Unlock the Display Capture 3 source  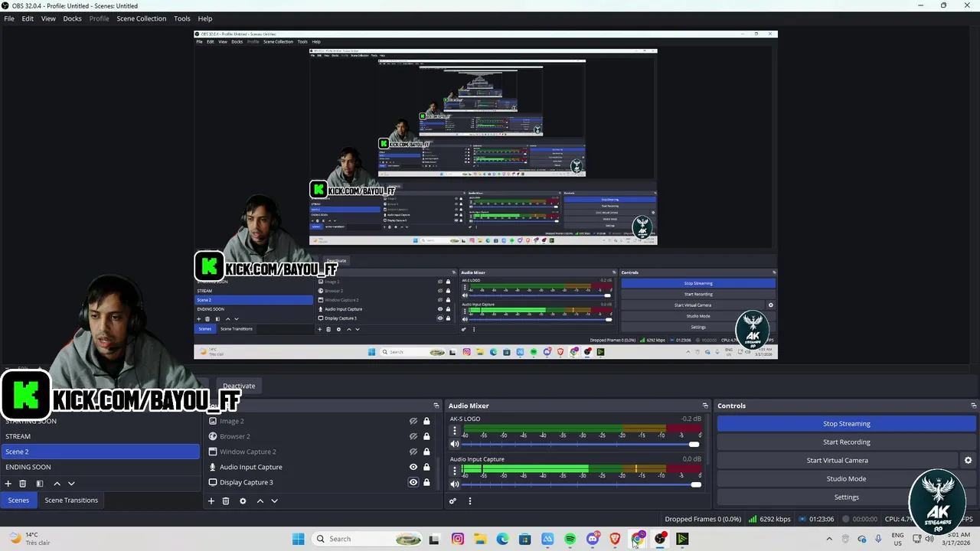pyautogui.click(x=426, y=482)
